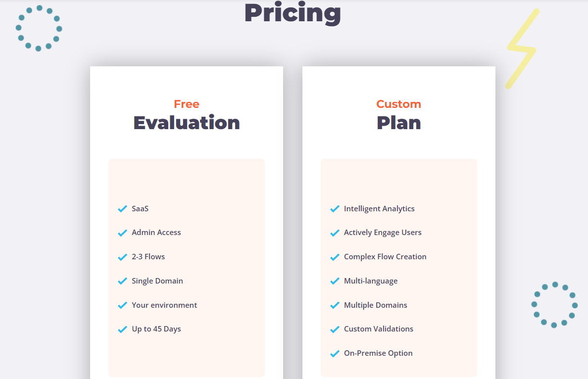Click the Single Domain feature text

click(157, 281)
